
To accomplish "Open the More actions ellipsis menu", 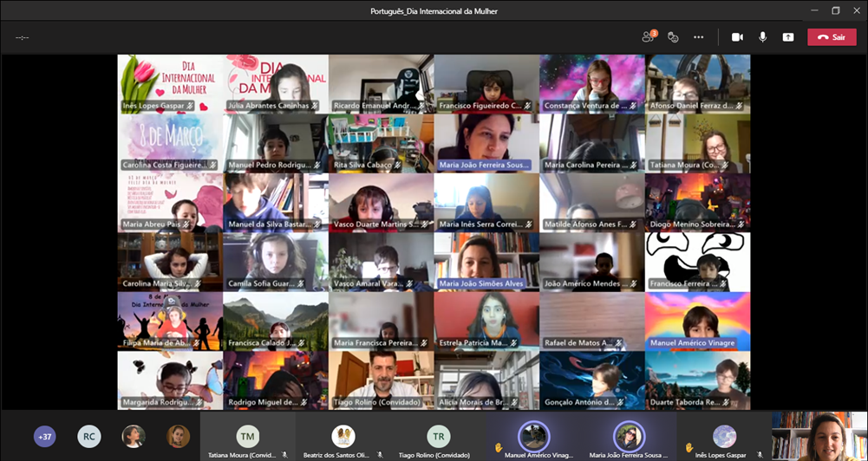I will (x=698, y=37).
